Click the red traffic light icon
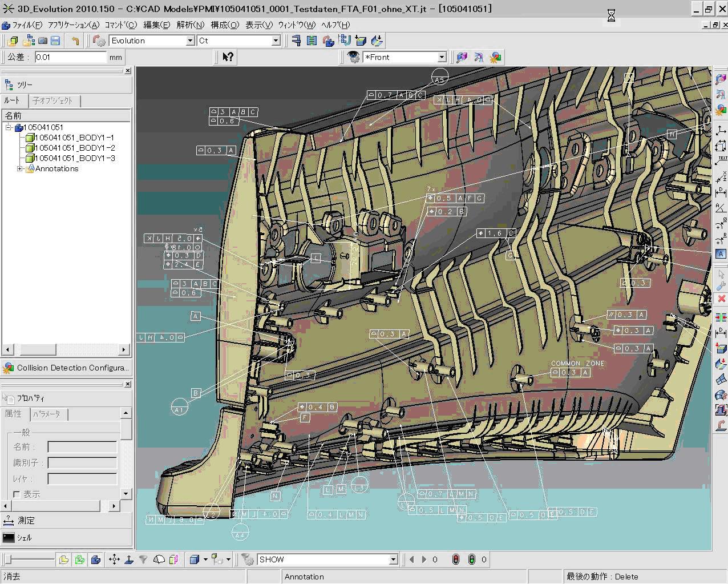This screenshot has width=728, height=584. (455, 559)
